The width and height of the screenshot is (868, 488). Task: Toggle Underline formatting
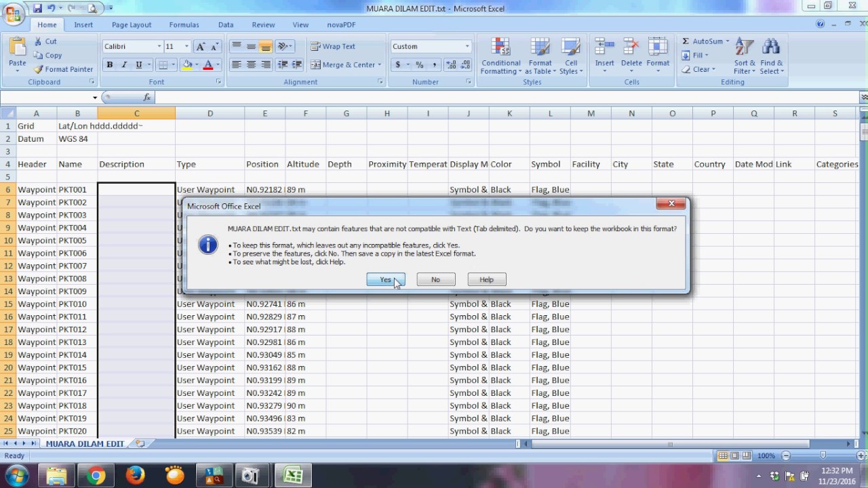tap(139, 65)
